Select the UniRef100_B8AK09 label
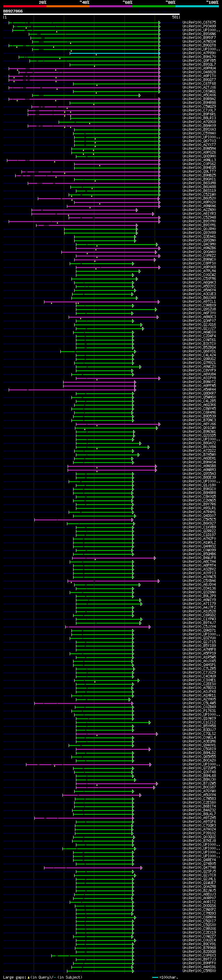Viewport: 222px width, 980px height. 199,125
